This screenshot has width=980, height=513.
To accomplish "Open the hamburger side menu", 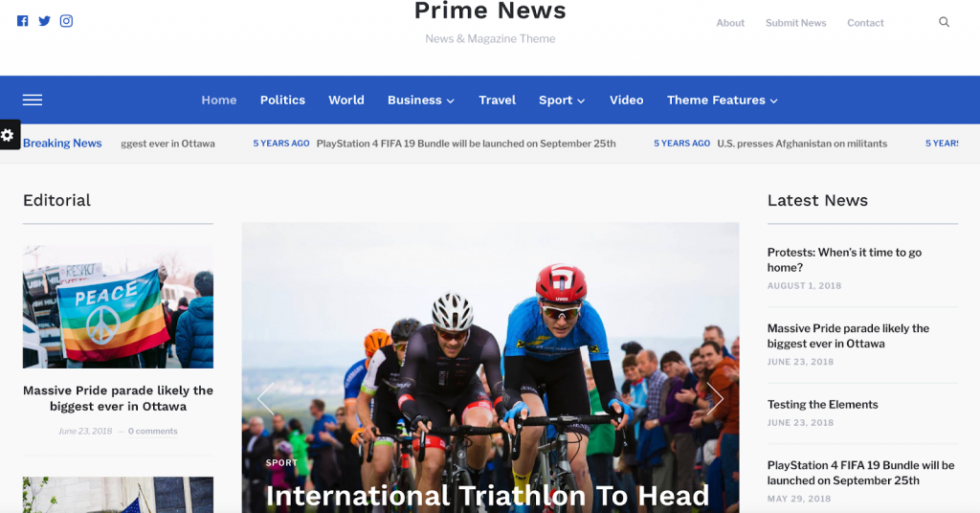I will [x=33, y=100].
